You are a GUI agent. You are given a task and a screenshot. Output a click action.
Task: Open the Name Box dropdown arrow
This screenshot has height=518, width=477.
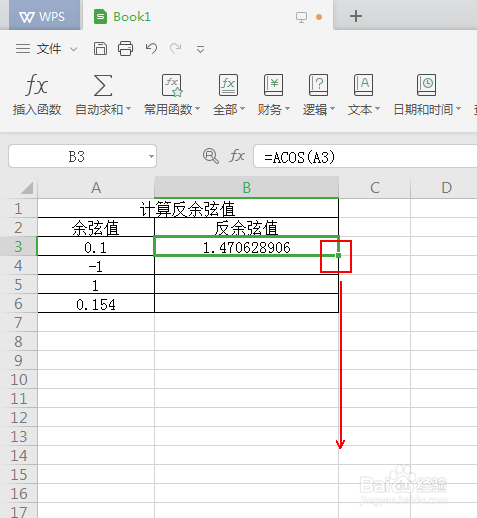pyautogui.click(x=151, y=156)
